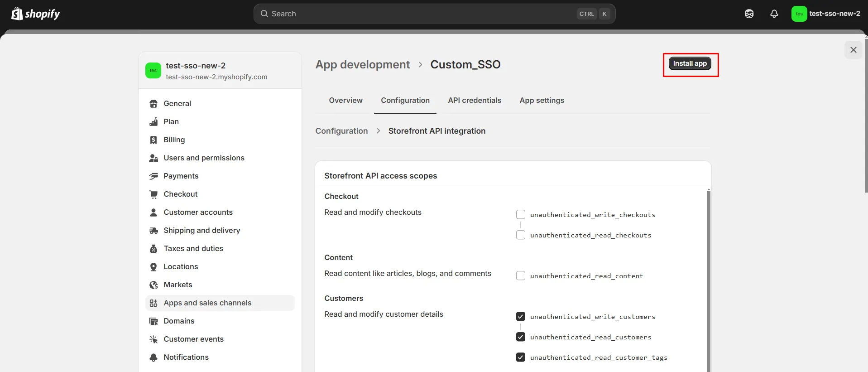Click the store avatar in settings sidebar
This screenshot has height=372, width=868.
pyautogui.click(x=153, y=71)
